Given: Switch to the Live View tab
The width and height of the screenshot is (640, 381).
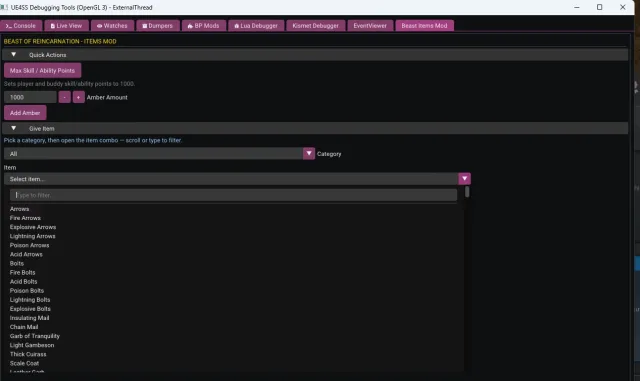Looking at the screenshot, I should point(67,26).
